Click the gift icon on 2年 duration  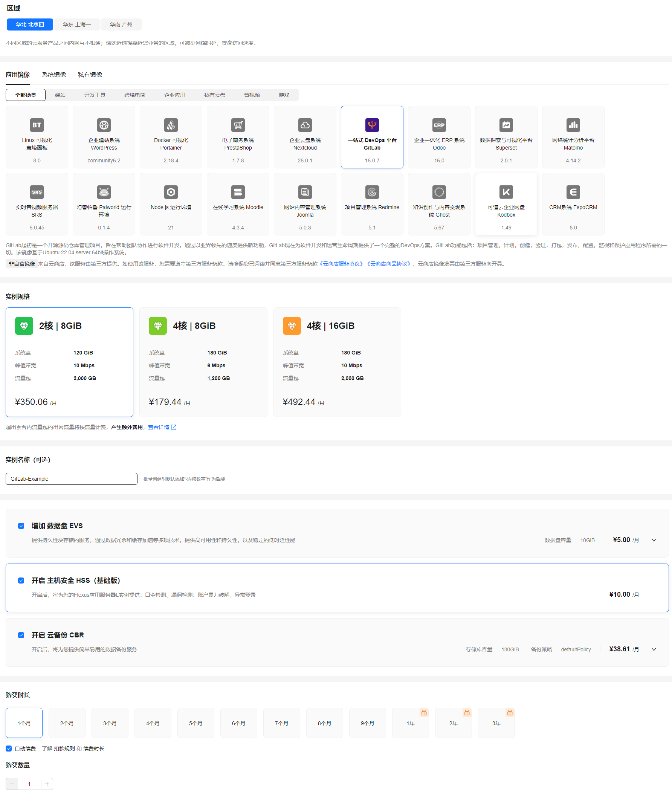tap(467, 712)
